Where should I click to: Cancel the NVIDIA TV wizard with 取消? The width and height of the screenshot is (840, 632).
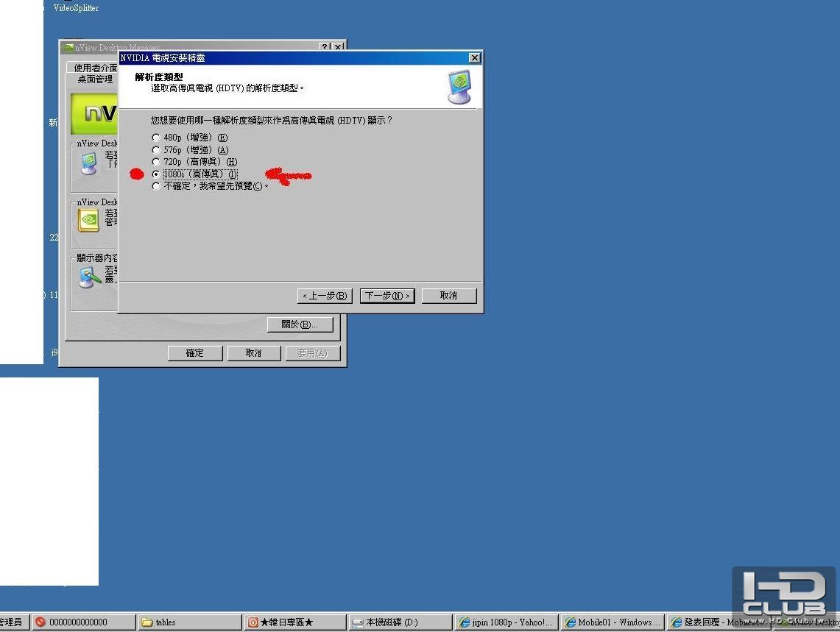pos(449,296)
